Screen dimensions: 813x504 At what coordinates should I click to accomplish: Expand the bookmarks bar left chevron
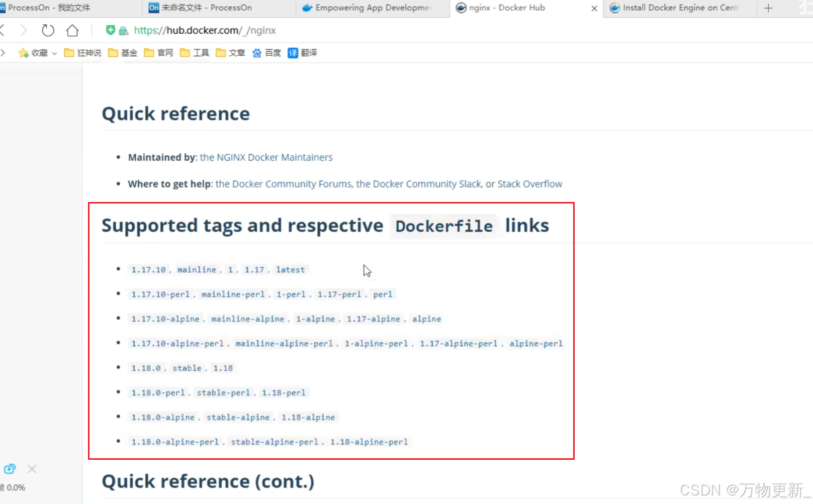coord(3,53)
